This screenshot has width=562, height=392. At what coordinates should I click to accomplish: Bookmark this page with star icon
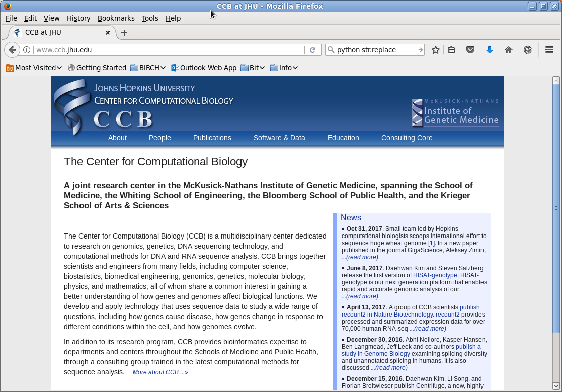coord(436,50)
